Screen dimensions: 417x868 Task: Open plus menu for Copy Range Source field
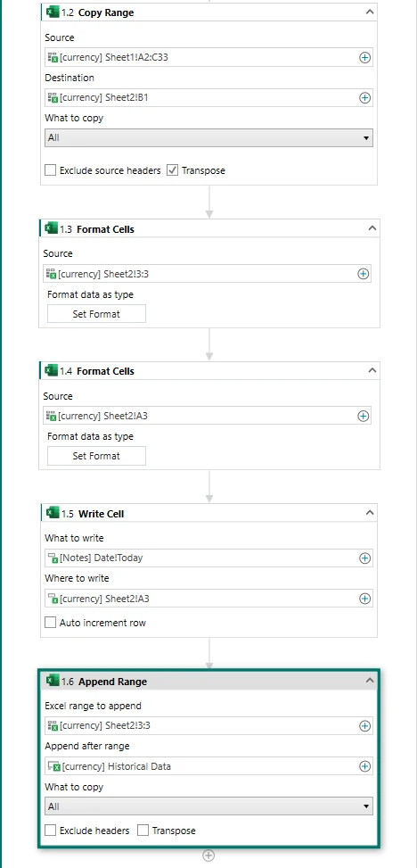[365, 57]
